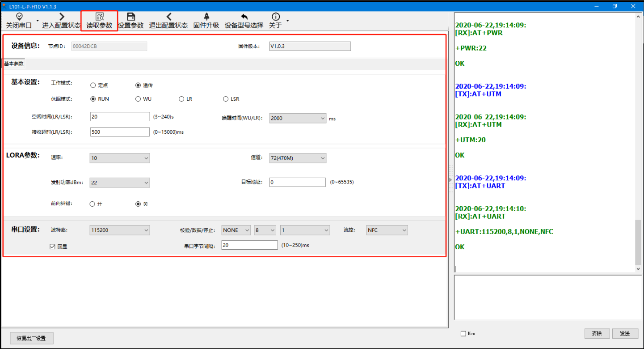Expand the 速率 rate dropdown
This screenshot has height=349, width=644.
[119, 158]
